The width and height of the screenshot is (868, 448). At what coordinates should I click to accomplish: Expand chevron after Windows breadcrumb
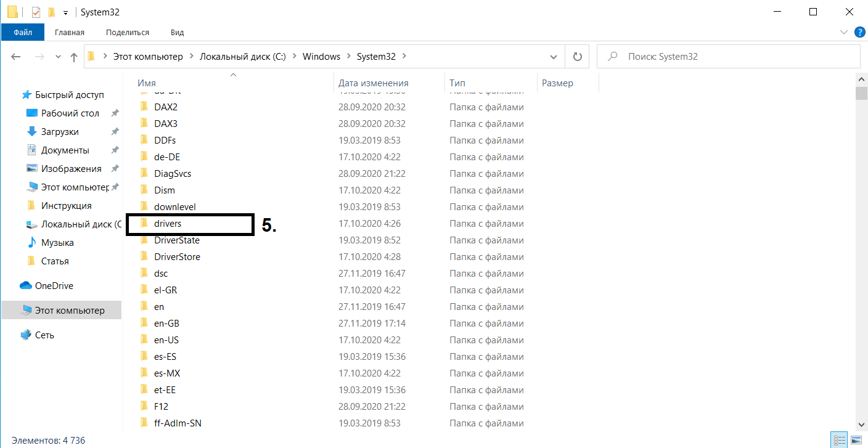[349, 56]
